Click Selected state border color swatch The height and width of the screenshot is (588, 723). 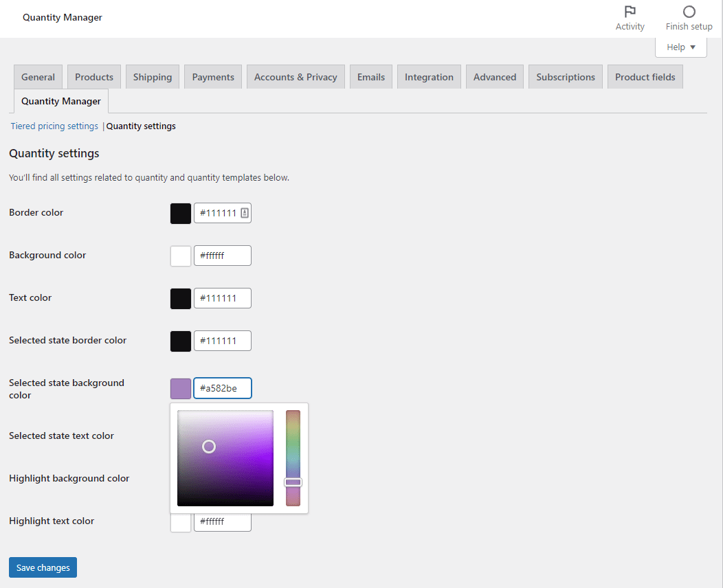[x=181, y=341]
